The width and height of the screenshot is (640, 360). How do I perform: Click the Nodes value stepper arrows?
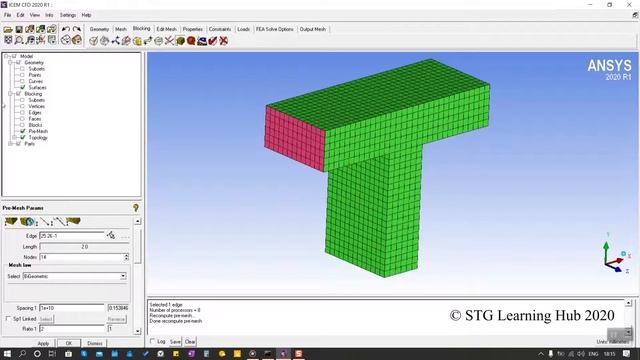127,257
